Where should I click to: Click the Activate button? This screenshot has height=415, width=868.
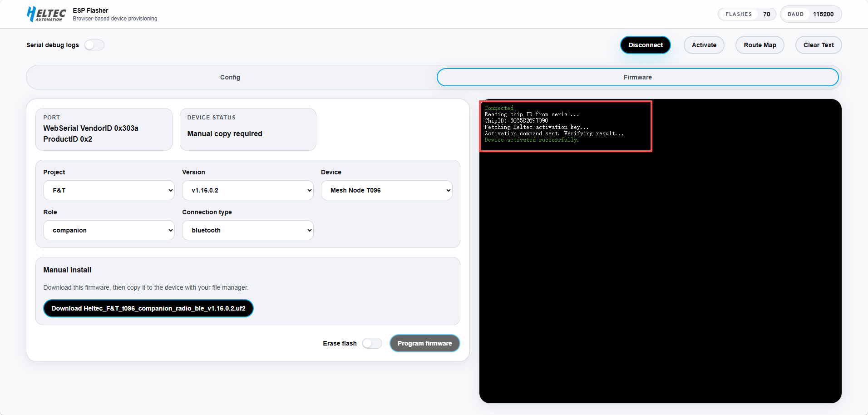(704, 45)
